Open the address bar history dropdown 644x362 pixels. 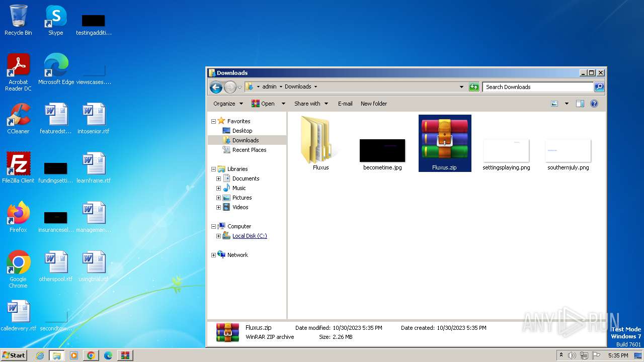pos(461,87)
